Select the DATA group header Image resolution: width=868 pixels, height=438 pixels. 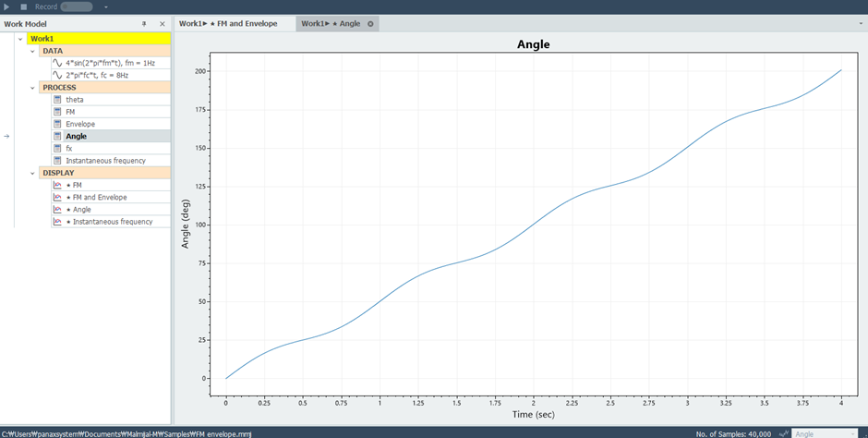point(105,51)
